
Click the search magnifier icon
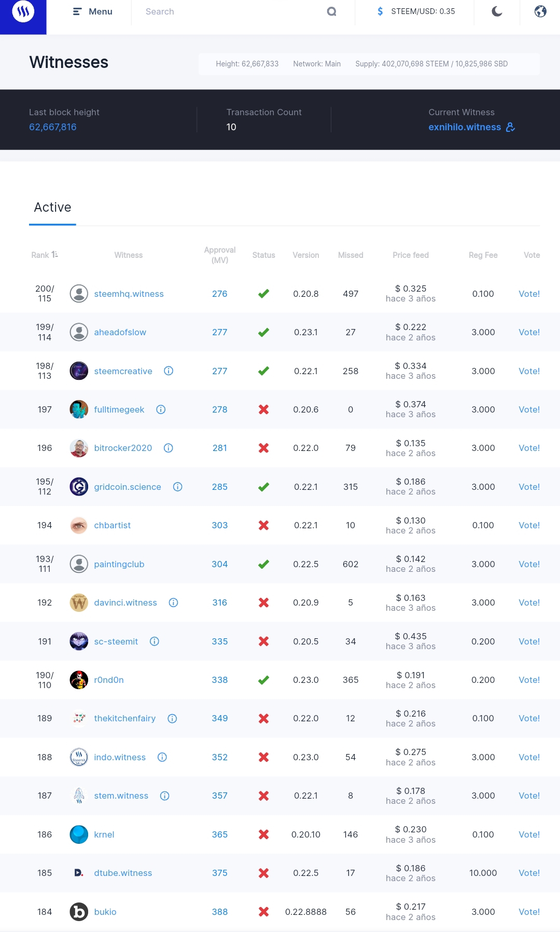point(332,11)
